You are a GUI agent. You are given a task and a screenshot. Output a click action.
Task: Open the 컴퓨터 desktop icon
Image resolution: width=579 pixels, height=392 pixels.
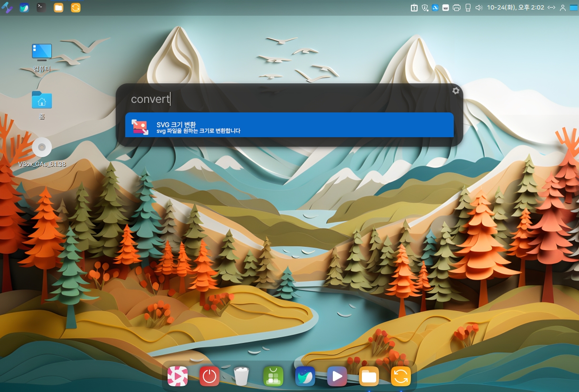coord(42,52)
